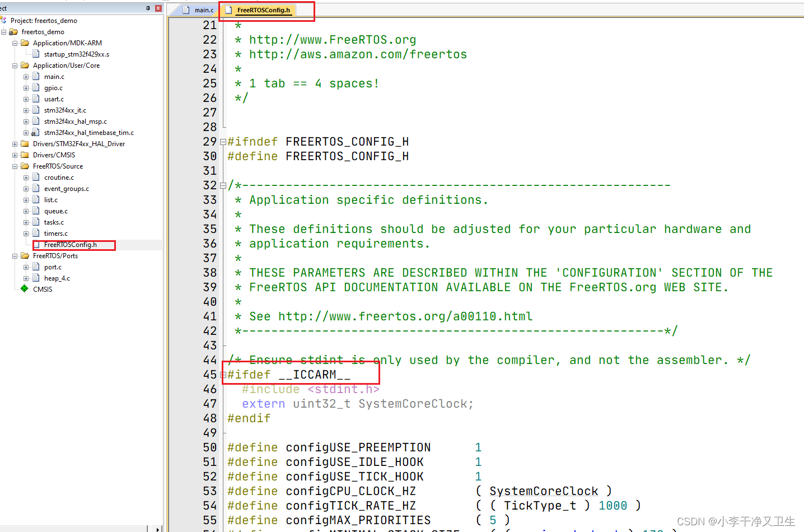Fold the #ifndef block at line 29
The image size is (804, 532).
(x=223, y=142)
